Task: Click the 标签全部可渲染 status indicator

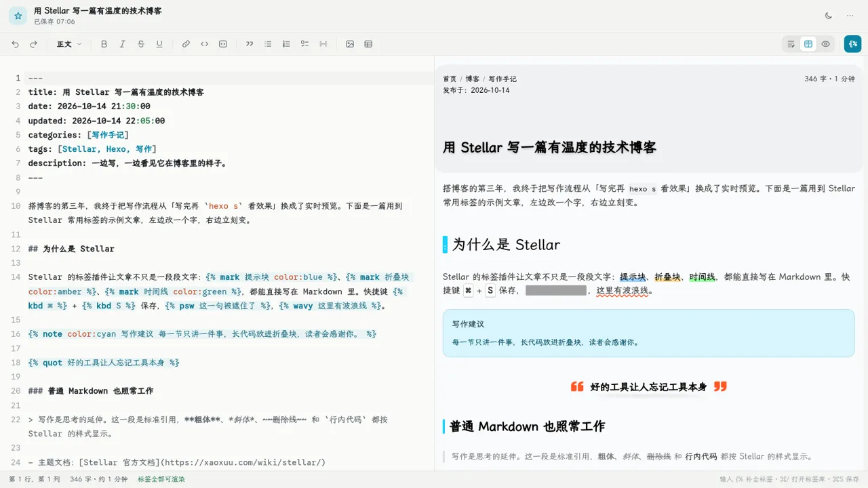Action: (x=161, y=479)
